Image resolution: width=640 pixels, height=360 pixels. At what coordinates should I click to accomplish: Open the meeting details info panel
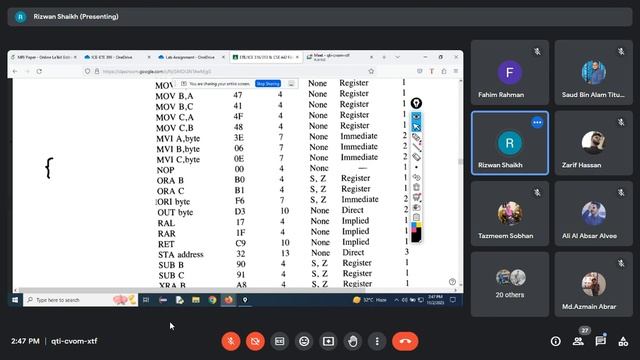[x=556, y=341]
